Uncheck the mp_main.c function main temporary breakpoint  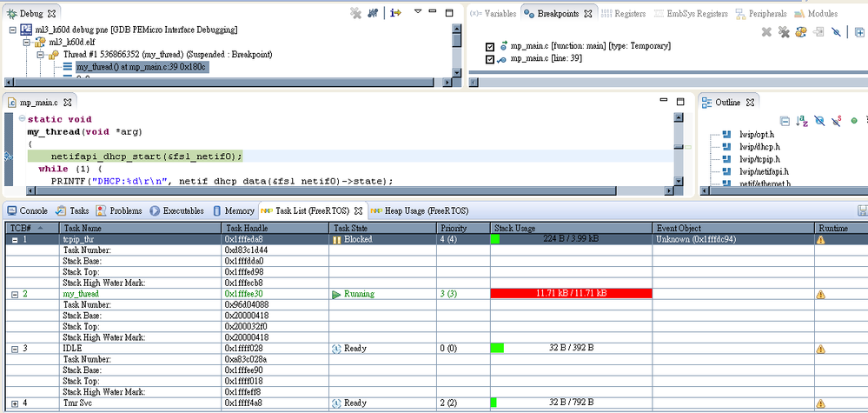pos(489,46)
